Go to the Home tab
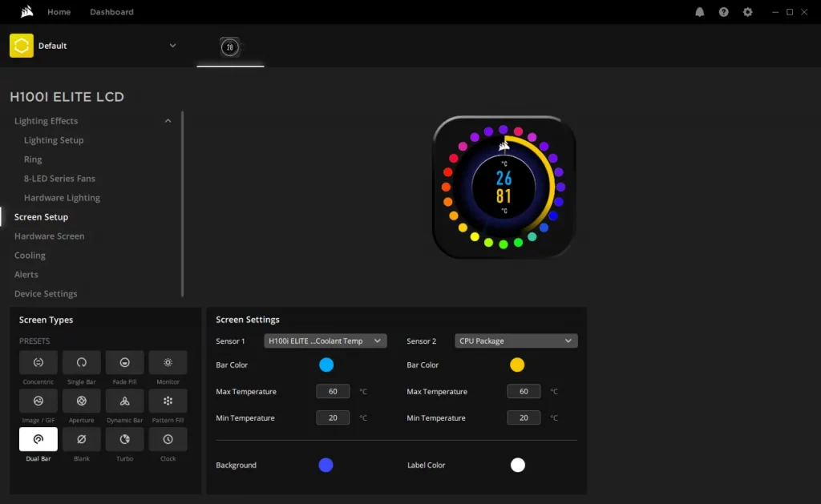Viewport: 821px width, 504px height. (x=59, y=12)
